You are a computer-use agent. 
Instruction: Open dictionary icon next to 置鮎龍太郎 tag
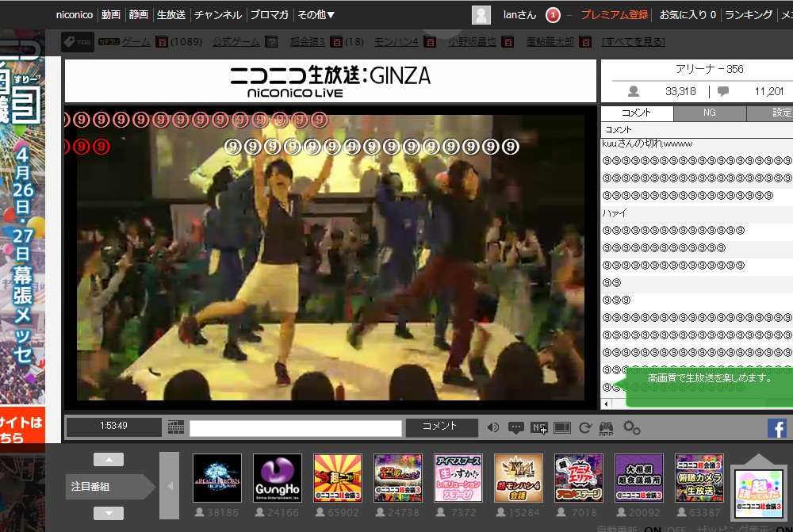(585, 42)
